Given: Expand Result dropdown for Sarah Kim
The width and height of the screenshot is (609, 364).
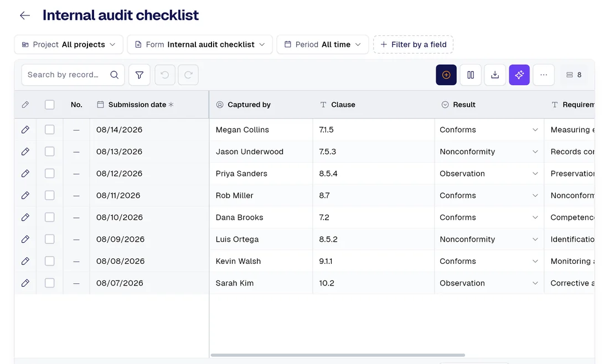Looking at the screenshot, I should [535, 283].
